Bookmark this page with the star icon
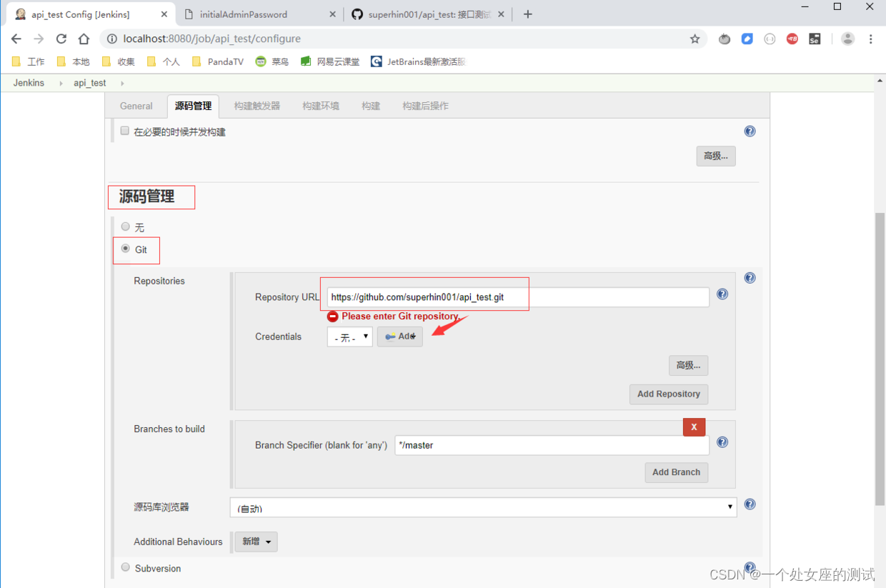Image resolution: width=886 pixels, height=588 pixels. [x=695, y=39]
